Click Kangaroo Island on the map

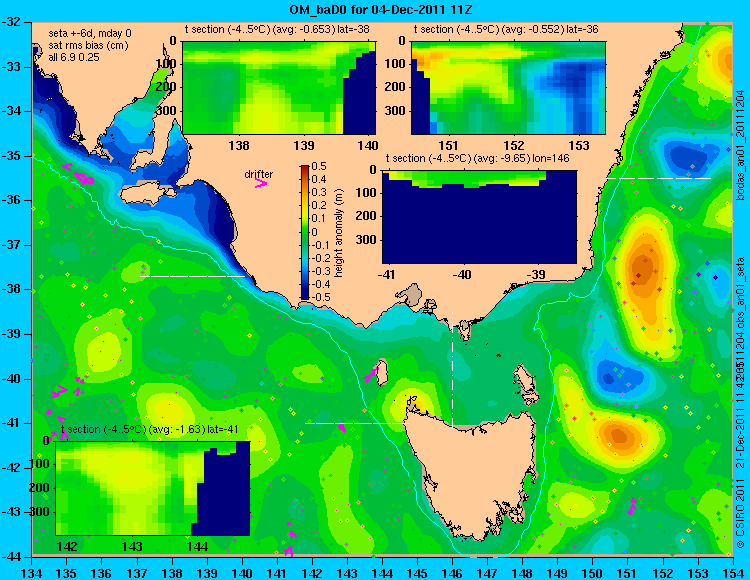[x=146, y=195]
